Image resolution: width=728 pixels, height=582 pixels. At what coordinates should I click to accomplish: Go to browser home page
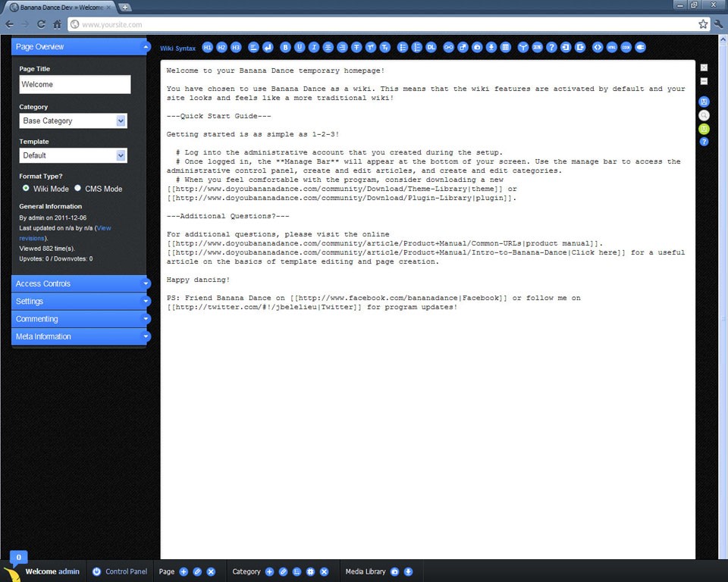[57, 24]
